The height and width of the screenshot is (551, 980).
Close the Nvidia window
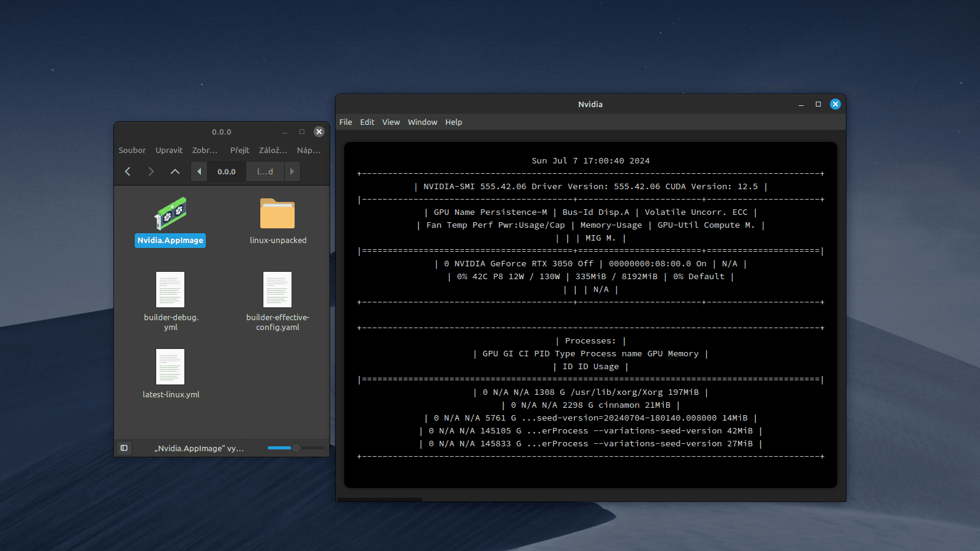click(x=835, y=104)
